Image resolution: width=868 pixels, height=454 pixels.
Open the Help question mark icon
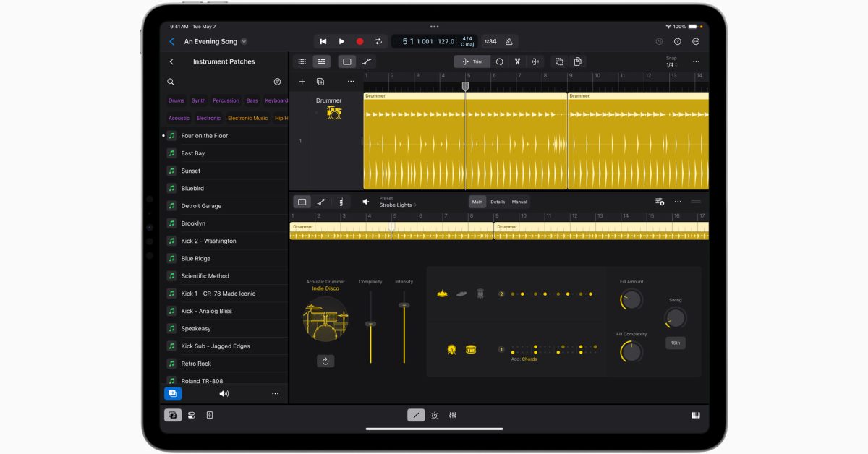678,42
